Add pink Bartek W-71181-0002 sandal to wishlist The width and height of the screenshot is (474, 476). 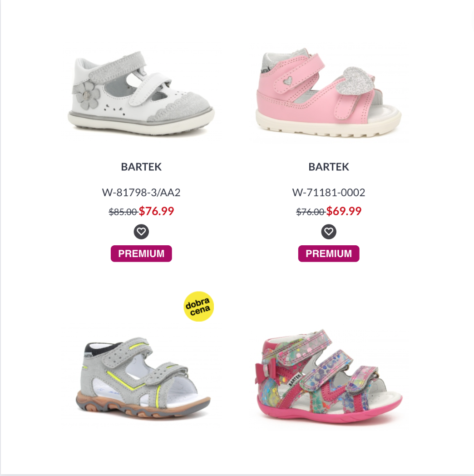[x=329, y=232]
